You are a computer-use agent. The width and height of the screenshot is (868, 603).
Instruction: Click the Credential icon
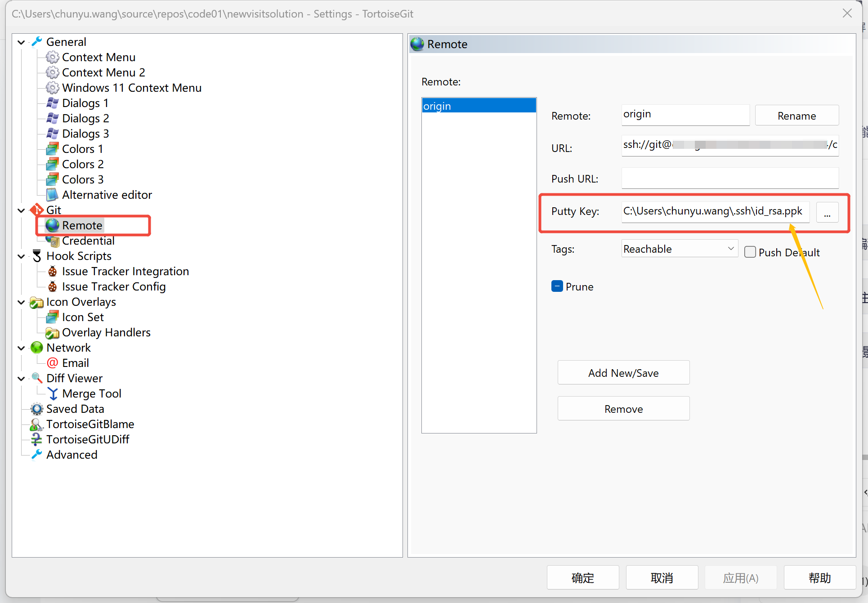53,241
